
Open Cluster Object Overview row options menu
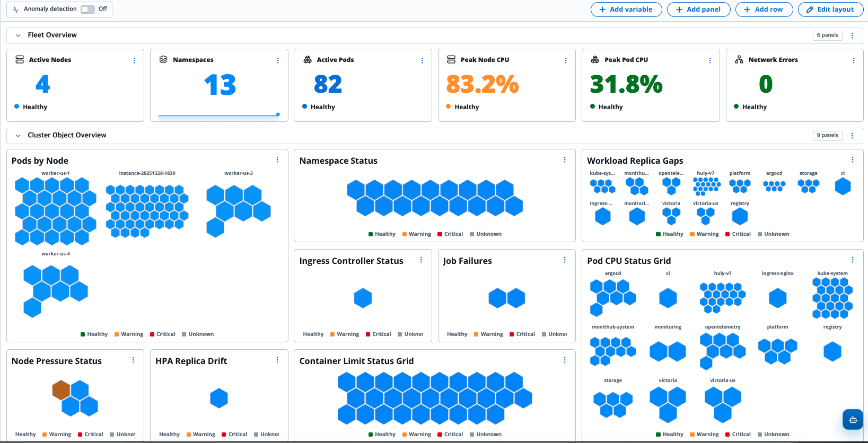click(852, 136)
